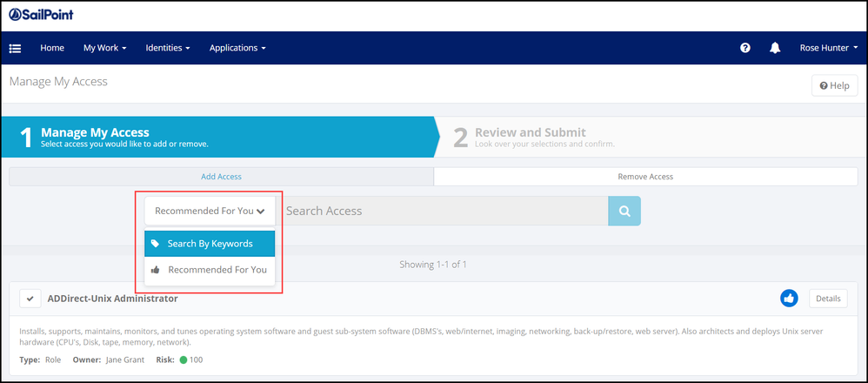
Task: Click the Details button
Action: 828,299
